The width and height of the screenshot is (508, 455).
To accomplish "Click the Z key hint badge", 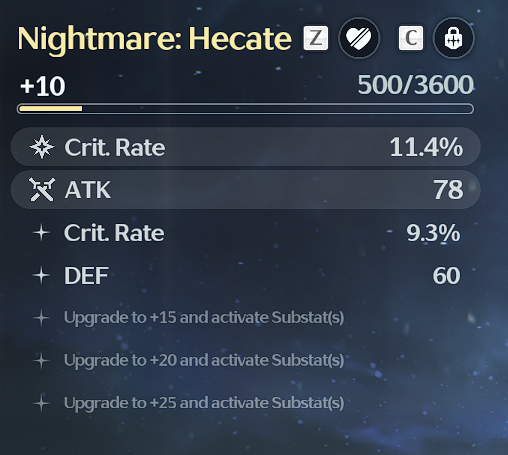I will point(316,38).
